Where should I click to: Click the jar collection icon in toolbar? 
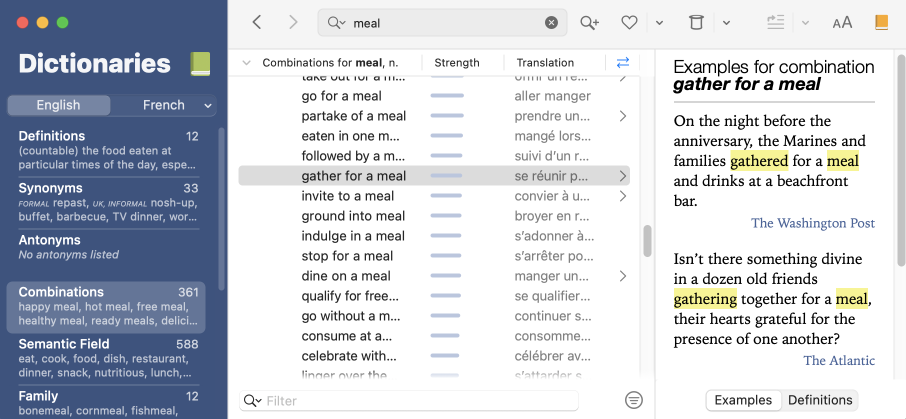point(697,22)
